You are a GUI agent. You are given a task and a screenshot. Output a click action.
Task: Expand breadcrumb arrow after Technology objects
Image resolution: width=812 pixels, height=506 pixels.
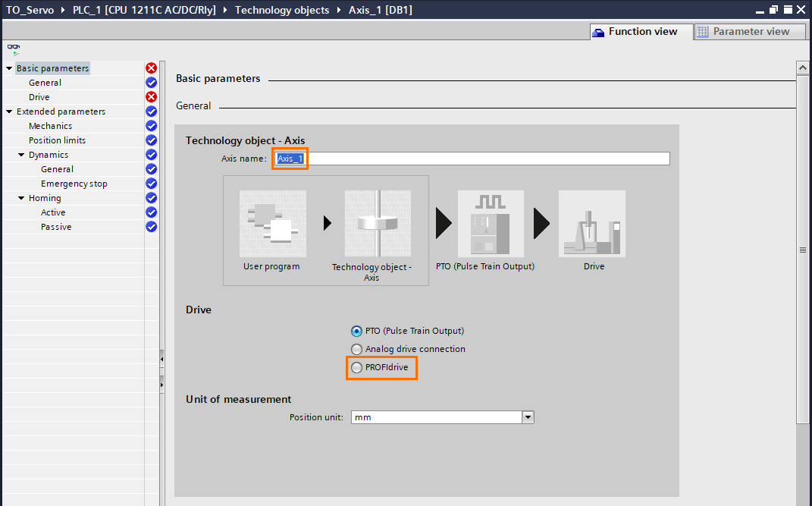pyautogui.click(x=339, y=10)
